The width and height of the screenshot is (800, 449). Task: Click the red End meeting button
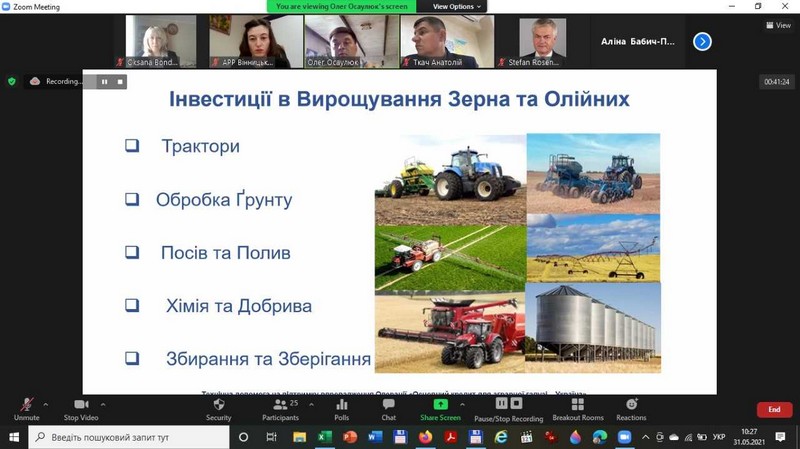click(774, 409)
